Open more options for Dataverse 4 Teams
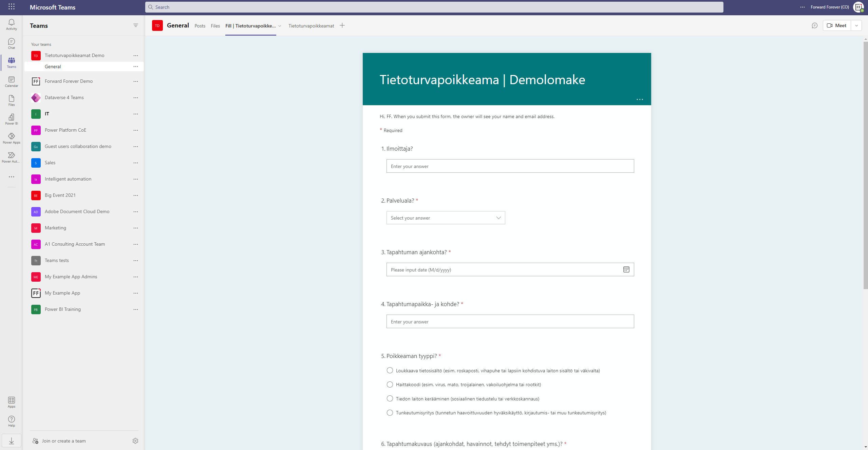The height and width of the screenshot is (450, 868). coord(136,98)
